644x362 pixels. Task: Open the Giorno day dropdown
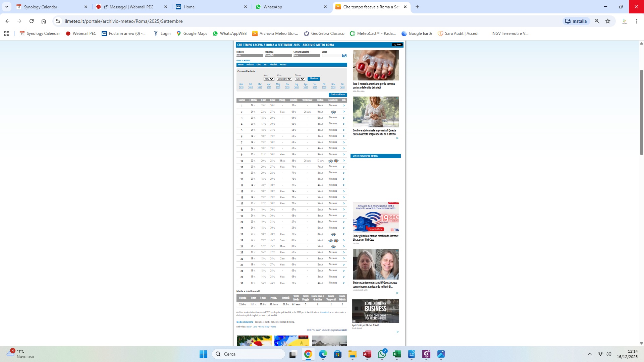300,79
